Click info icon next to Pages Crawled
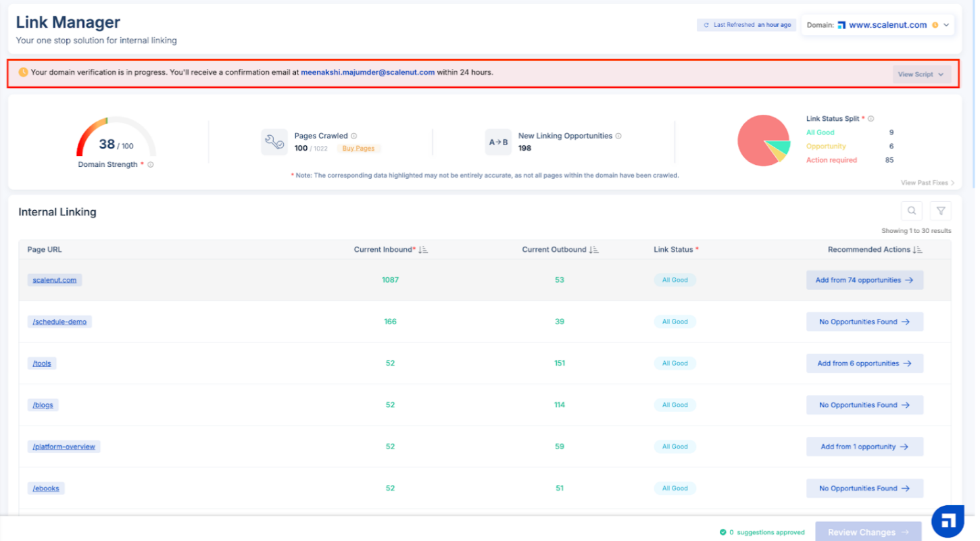This screenshot has height=541, width=980. [x=354, y=136]
